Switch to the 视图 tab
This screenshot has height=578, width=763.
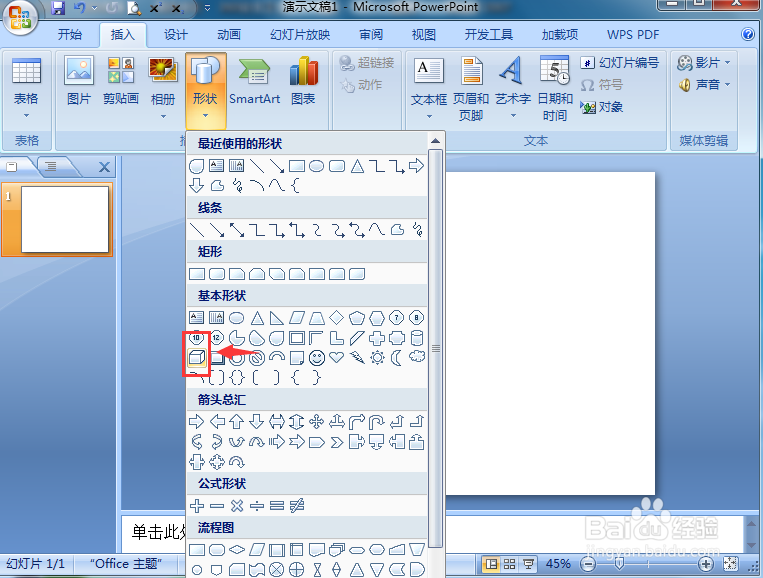(423, 35)
